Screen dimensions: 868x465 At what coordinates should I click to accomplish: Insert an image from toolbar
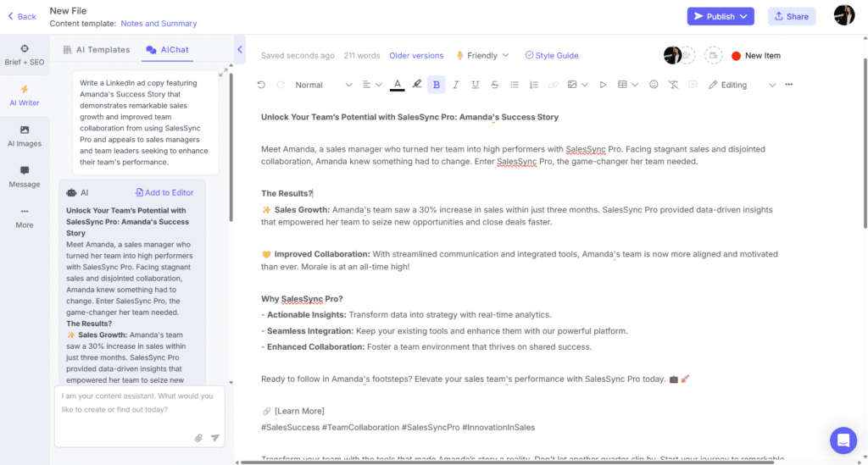click(x=572, y=85)
